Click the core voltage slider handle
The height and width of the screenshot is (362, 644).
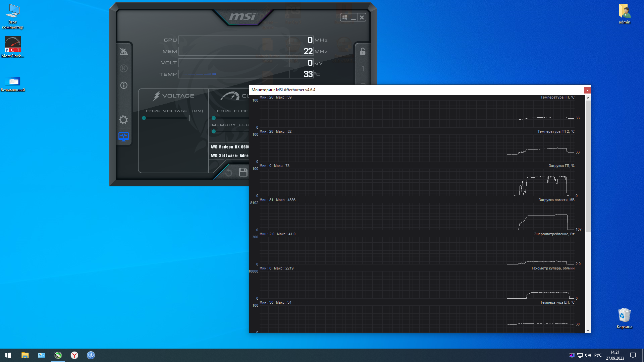[144, 118]
